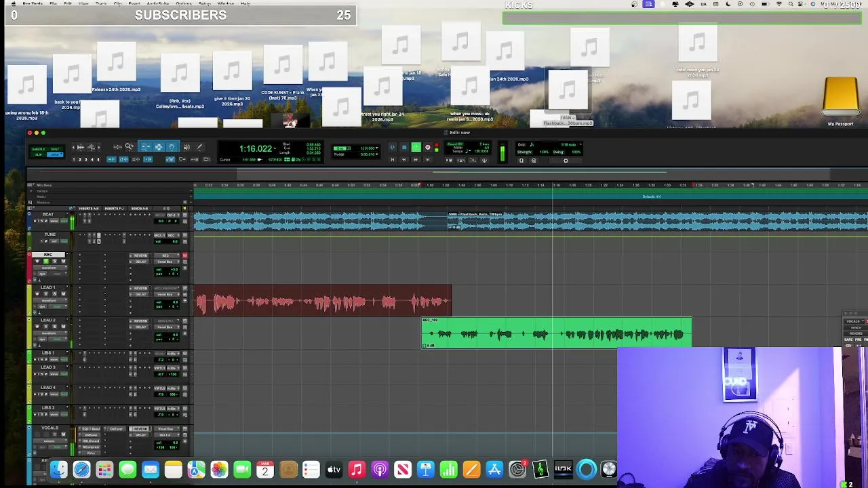This screenshot has height=488, width=868.
Task: Open Safari from the Dock
Action: pyautogui.click(x=81, y=469)
